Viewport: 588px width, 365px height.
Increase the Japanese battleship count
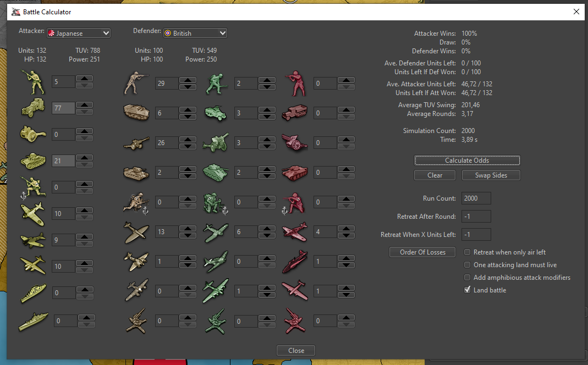pos(86,317)
